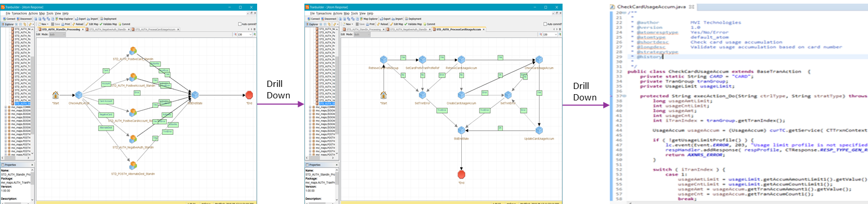Open the Transactions menu in the right window
Image resolution: width=868 pixels, height=204 pixels.
324,14
